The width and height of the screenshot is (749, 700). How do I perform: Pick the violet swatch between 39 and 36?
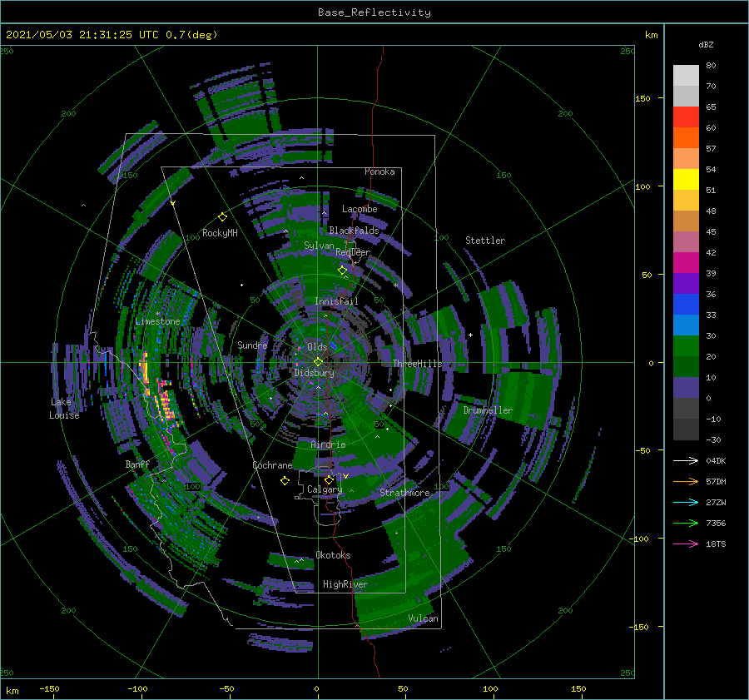click(686, 283)
